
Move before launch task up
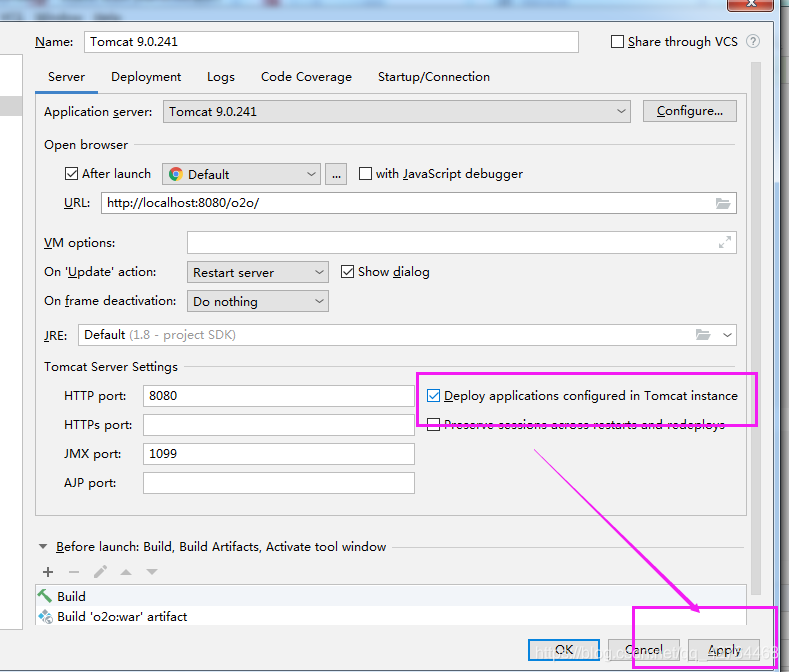[126, 572]
